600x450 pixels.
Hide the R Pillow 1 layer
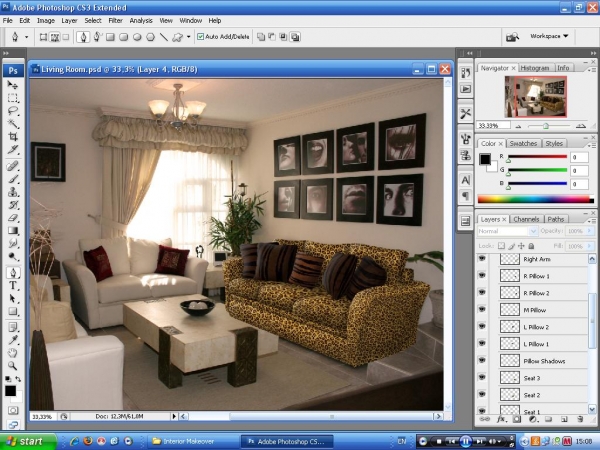[482, 276]
